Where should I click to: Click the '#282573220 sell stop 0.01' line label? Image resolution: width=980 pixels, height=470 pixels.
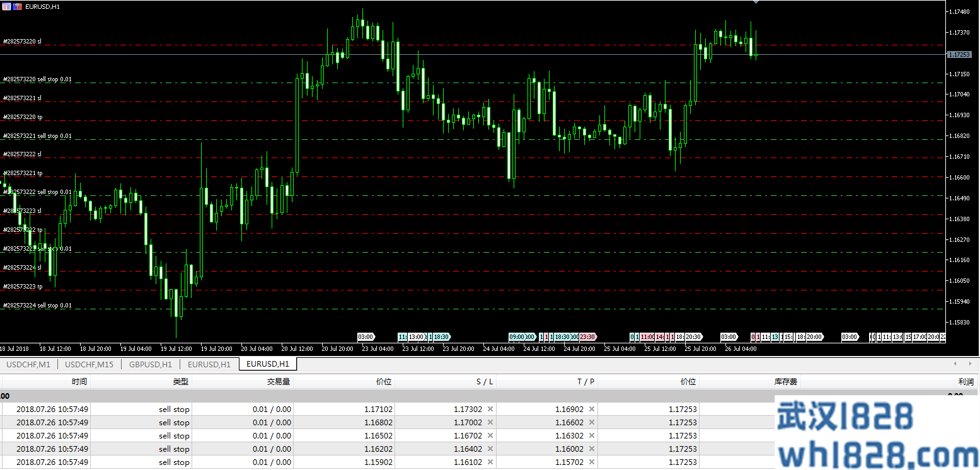click(37, 79)
